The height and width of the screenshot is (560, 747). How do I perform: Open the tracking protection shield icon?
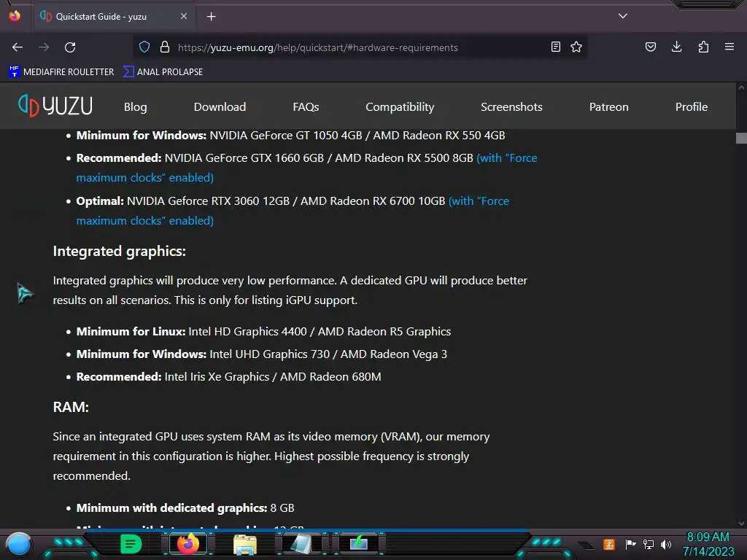tap(144, 47)
